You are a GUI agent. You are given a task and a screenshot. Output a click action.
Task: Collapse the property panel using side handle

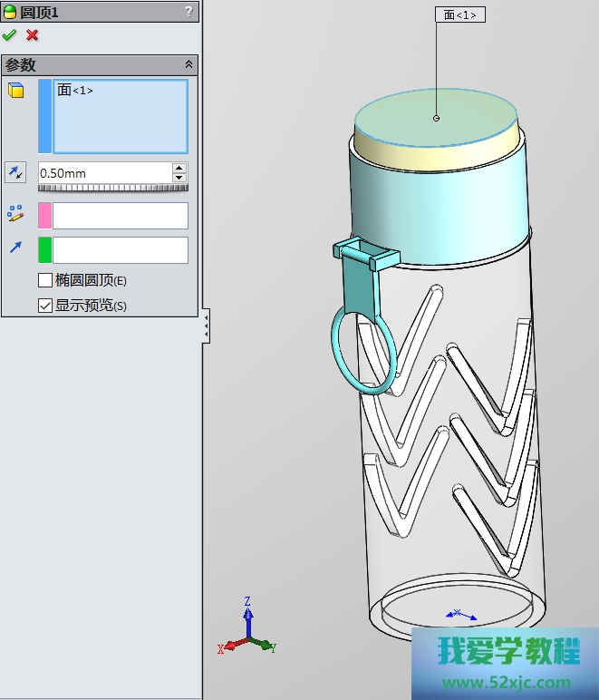point(206,325)
